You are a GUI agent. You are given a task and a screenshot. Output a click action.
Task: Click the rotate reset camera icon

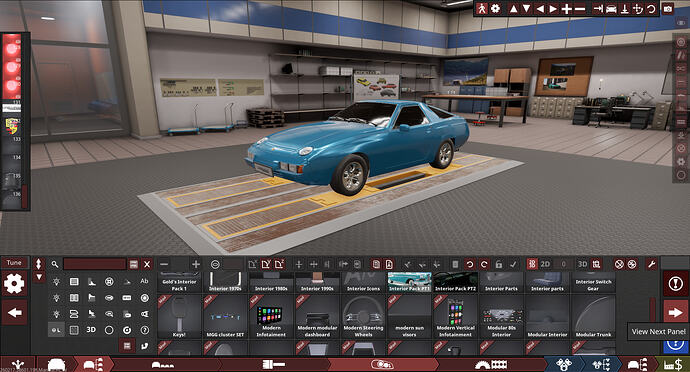click(651, 8)
